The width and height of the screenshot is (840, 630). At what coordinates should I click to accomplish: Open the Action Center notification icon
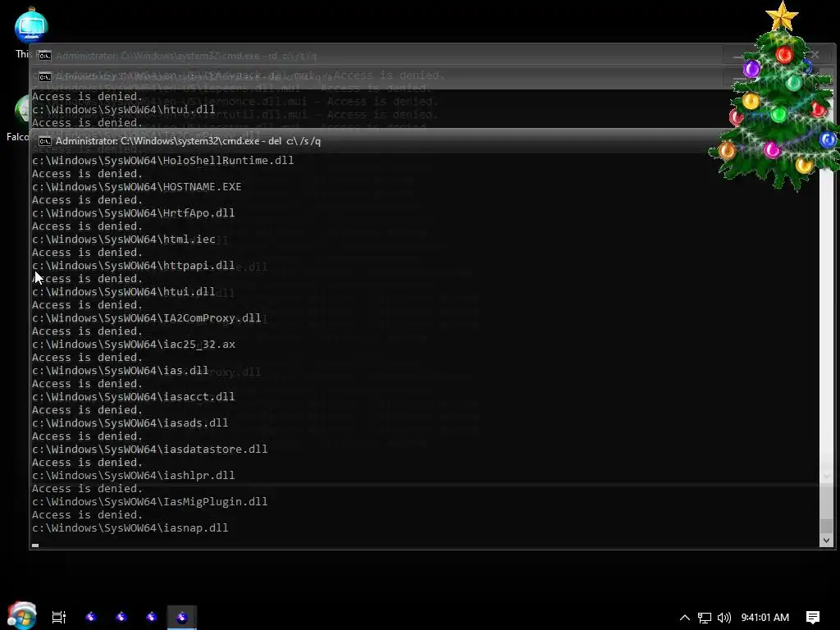[x=813, y=618]
